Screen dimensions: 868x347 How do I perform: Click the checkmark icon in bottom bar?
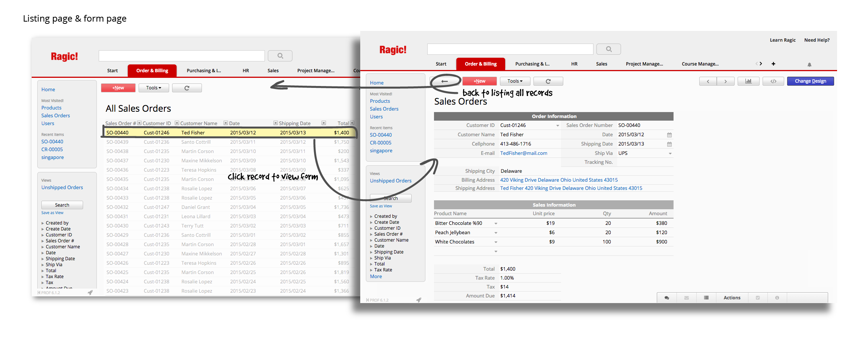point(758,298)
